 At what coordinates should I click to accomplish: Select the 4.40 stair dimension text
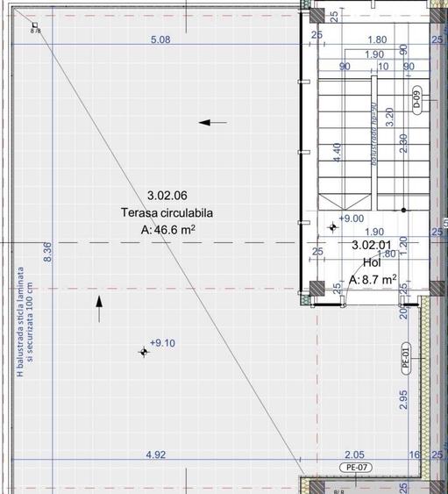point(337,153)
